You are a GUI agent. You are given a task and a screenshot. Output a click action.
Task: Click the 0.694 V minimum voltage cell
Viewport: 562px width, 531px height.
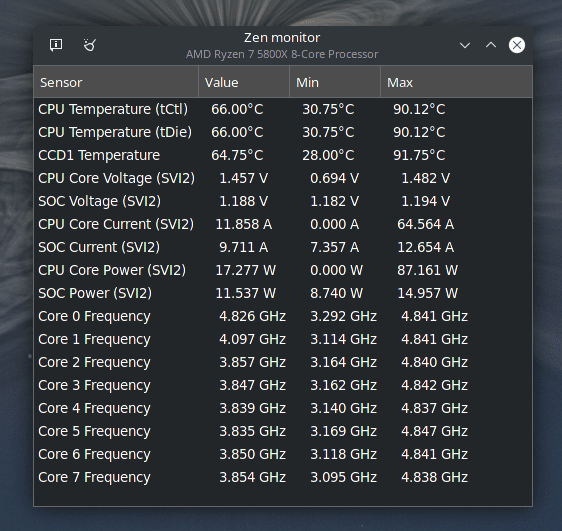(x=334, y=178)
